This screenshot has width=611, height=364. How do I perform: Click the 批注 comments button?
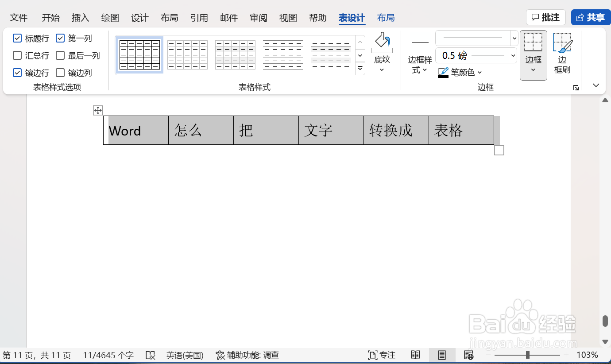click(x=545, y=17)
